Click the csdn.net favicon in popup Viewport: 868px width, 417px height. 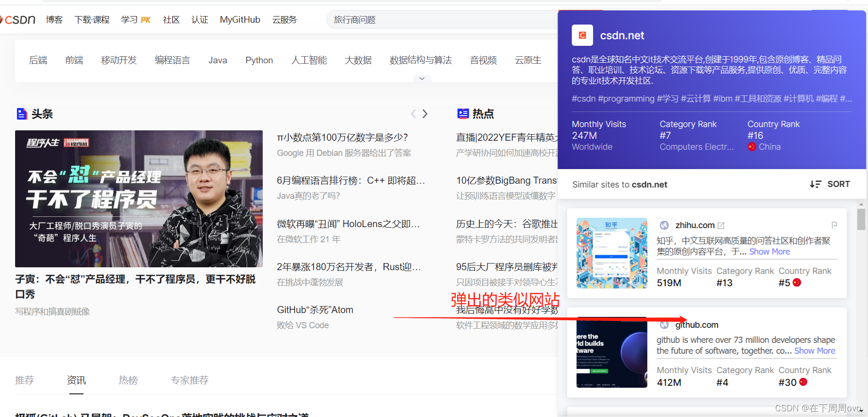[x=582, y=35]
